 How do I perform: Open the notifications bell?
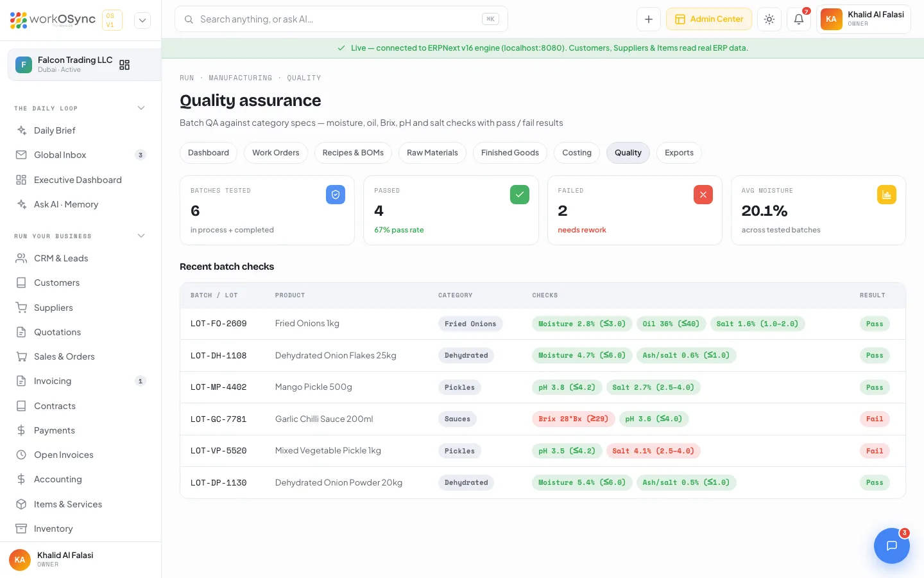point(799,19)
